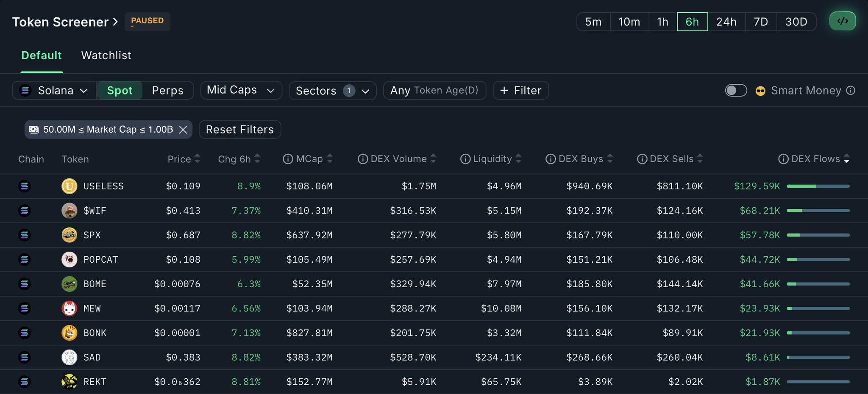Click the USELESS DEX Flows progress bar
The image size is (868, 394).
pyautogui.click(x=818, y=186)
